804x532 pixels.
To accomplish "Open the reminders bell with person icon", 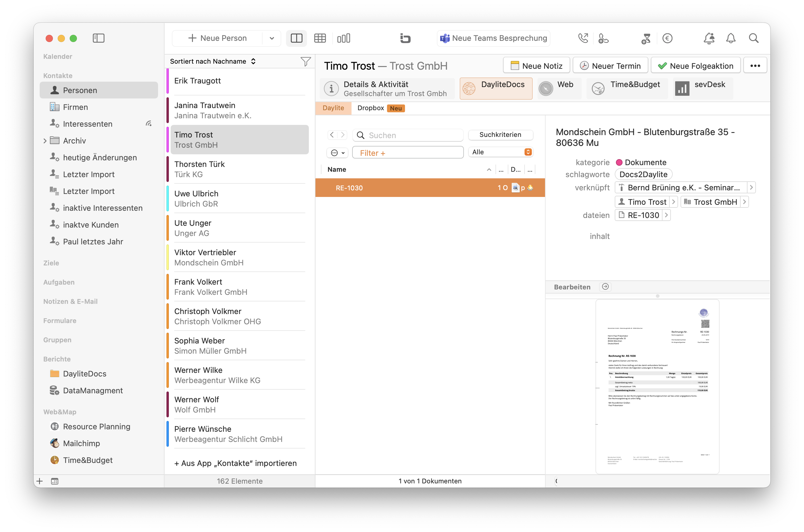I will pos(709,38).
